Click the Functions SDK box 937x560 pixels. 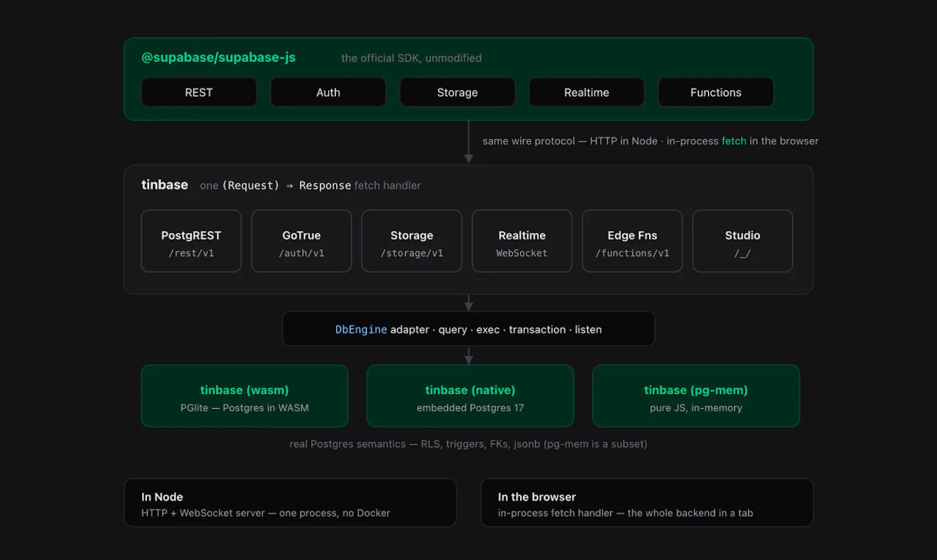pos(716,92)
